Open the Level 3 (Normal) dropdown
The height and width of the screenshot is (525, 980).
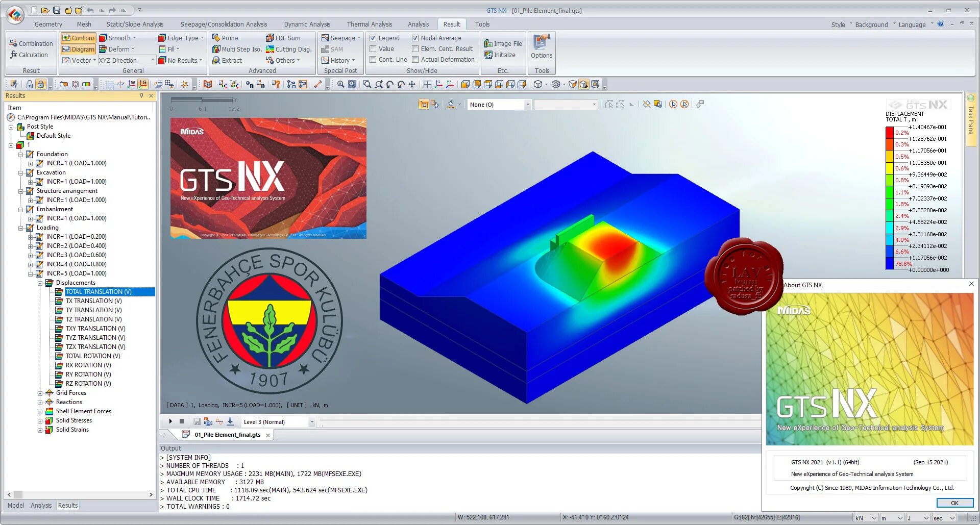tap(278, 422)
